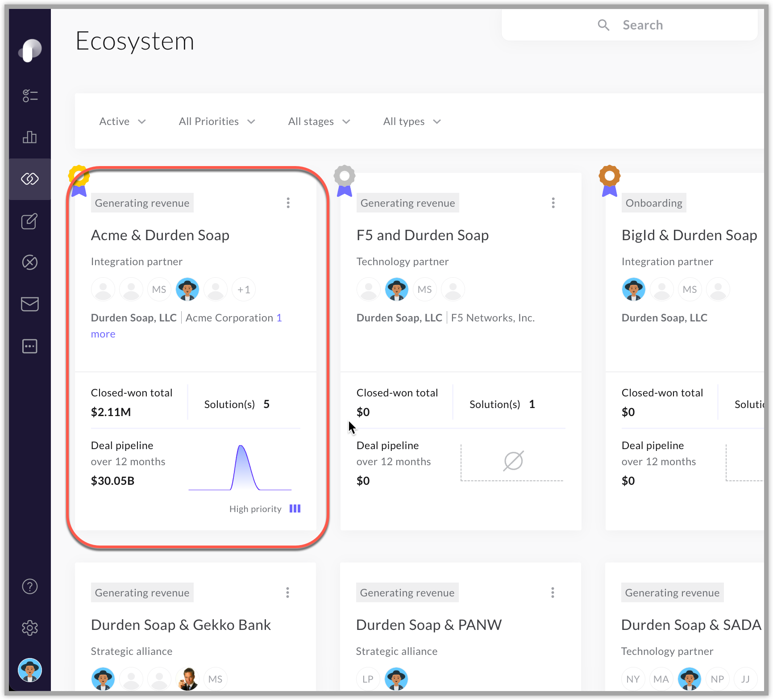
Task: Expand the All Priorities filter dropdown
Action: coord(217,121)
